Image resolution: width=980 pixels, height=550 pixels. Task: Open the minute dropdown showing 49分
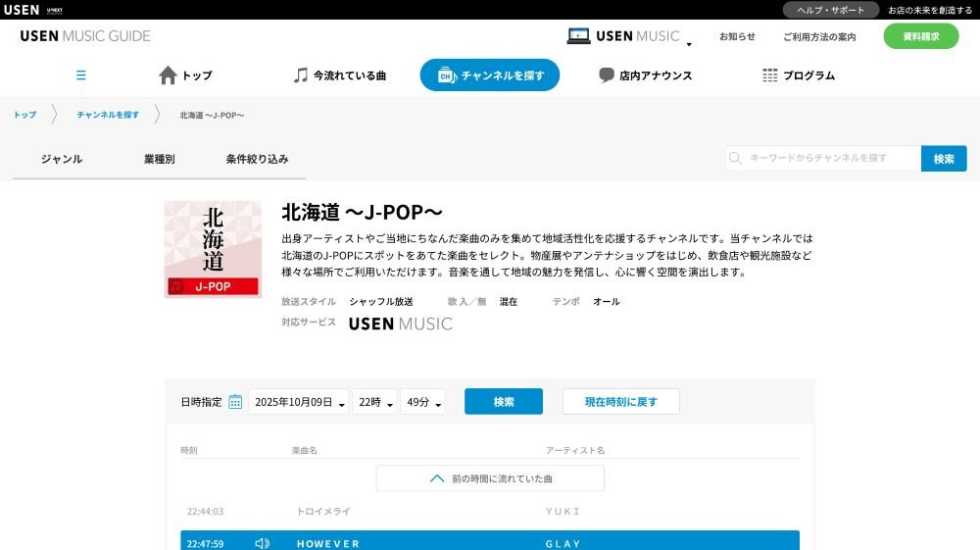(422, 402)
